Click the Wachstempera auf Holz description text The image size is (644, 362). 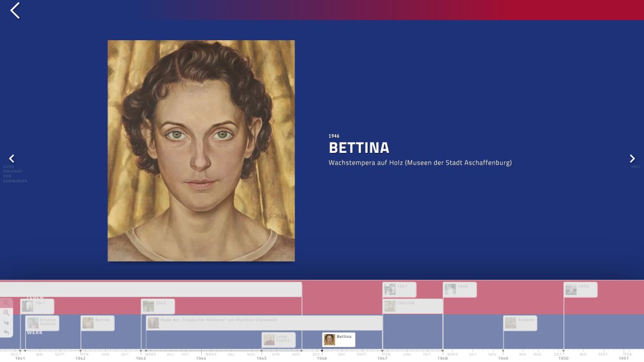tap(420, 162)
